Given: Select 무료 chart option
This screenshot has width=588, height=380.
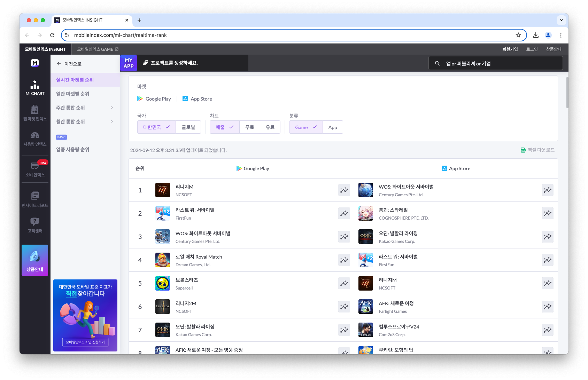Looking at the screenshot, I should [x=250, y=127].
